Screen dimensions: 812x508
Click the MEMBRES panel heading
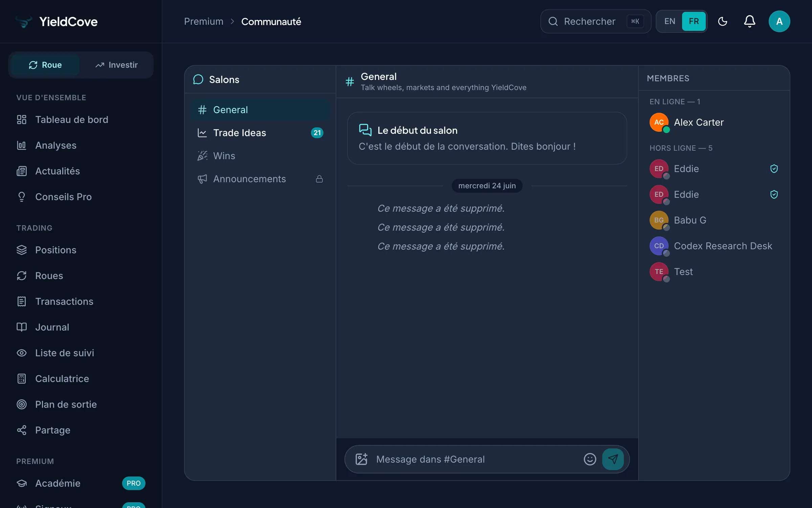coord(668,78)
